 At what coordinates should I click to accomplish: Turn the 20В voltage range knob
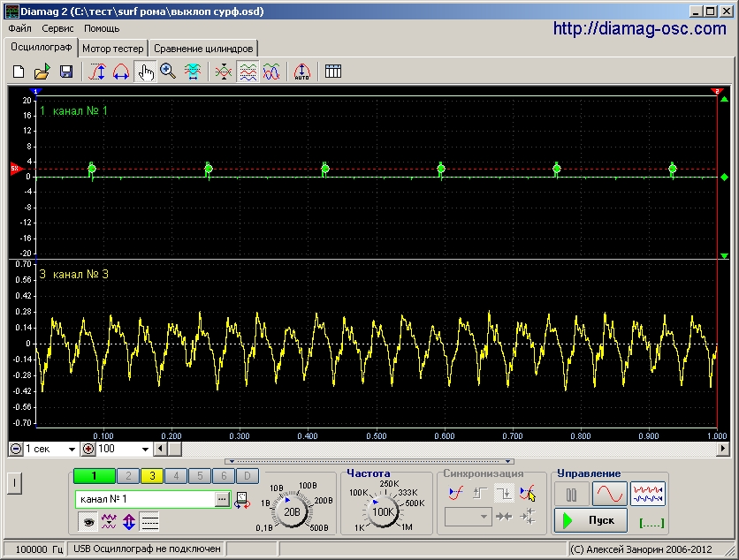click(x=292, y=511)
